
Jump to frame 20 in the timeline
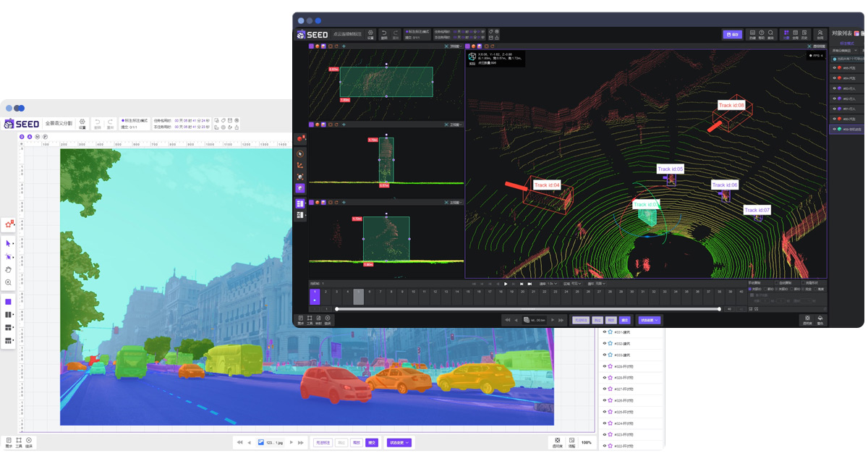523,296
